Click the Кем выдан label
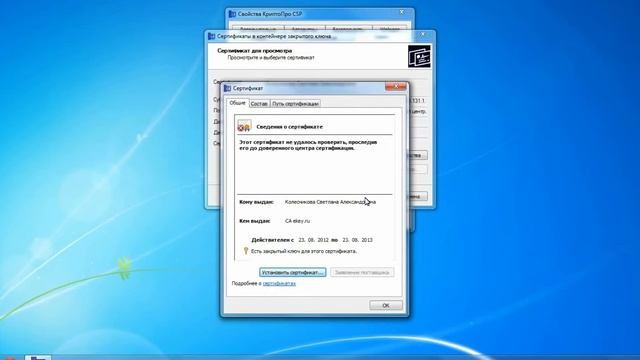The height and width of the screenshot is (360, 640). pyautogui.click(x=255, y=221)
